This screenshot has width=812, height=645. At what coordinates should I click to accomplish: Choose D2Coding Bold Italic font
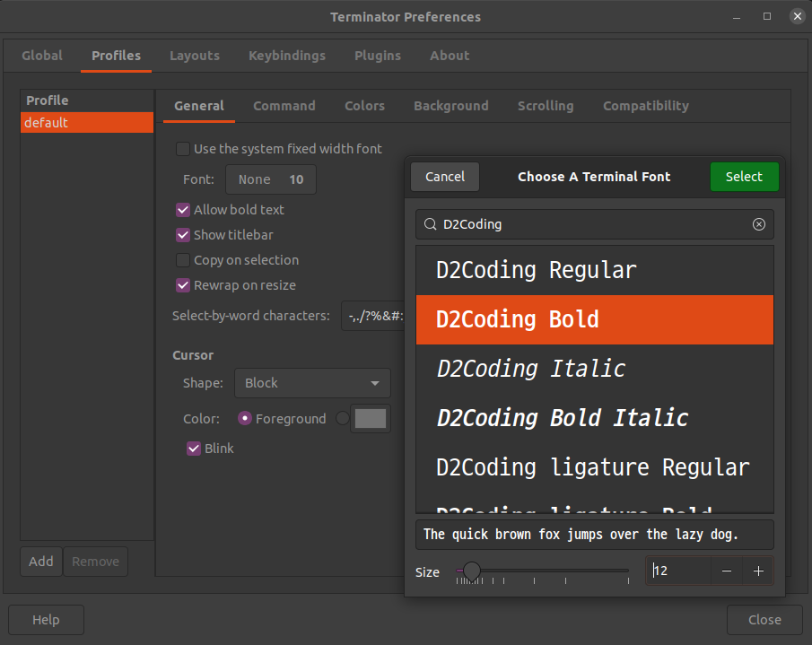[x=595, y=418]
